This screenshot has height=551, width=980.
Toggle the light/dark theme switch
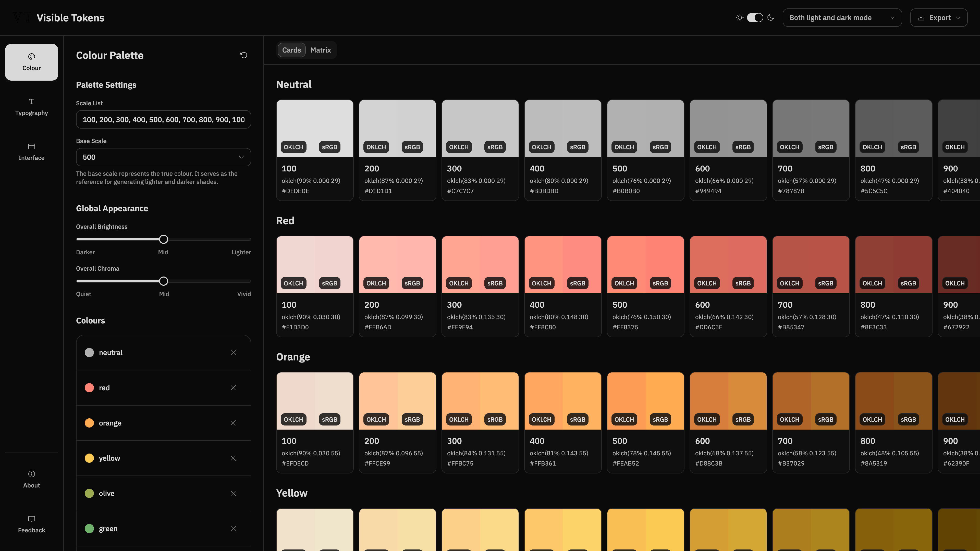pos(755,18)
